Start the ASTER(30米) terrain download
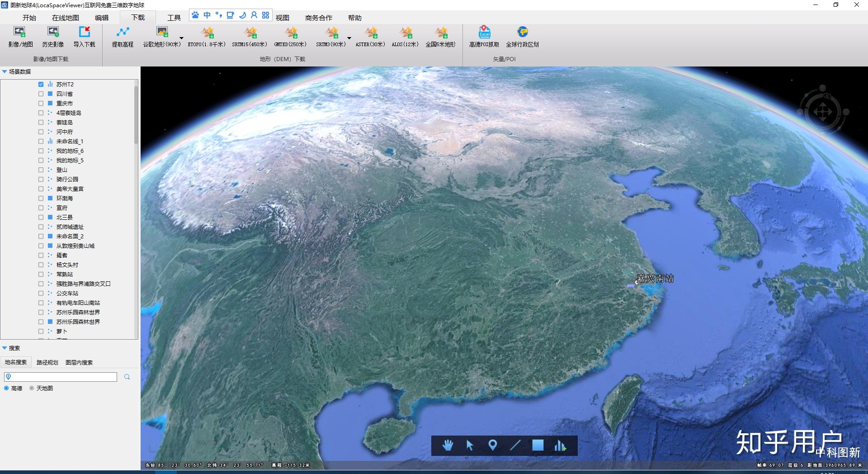 tap(370, 37)
